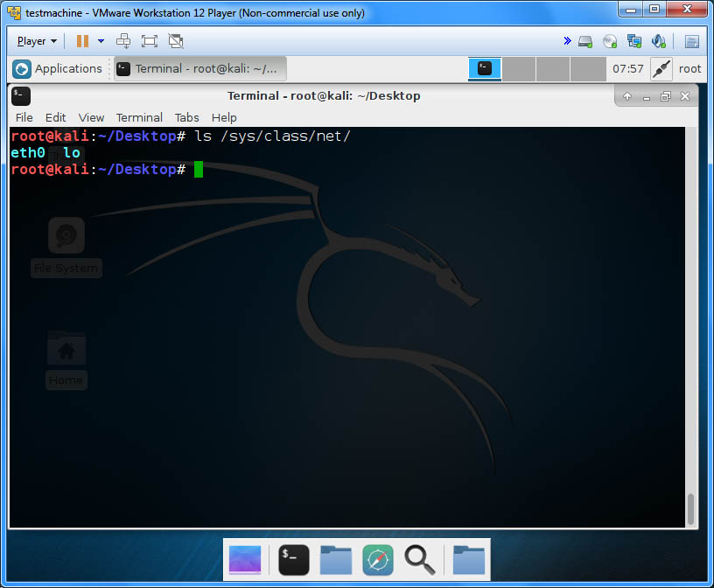The height and width of the screenshot is (588, 714).
Task: Click 'eth0' in the terminal output
Action: tap(28, 152)
